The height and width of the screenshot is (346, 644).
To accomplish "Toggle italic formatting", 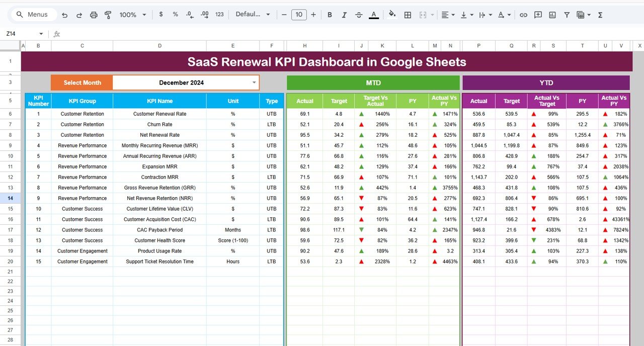I will [x=344, y=15].
